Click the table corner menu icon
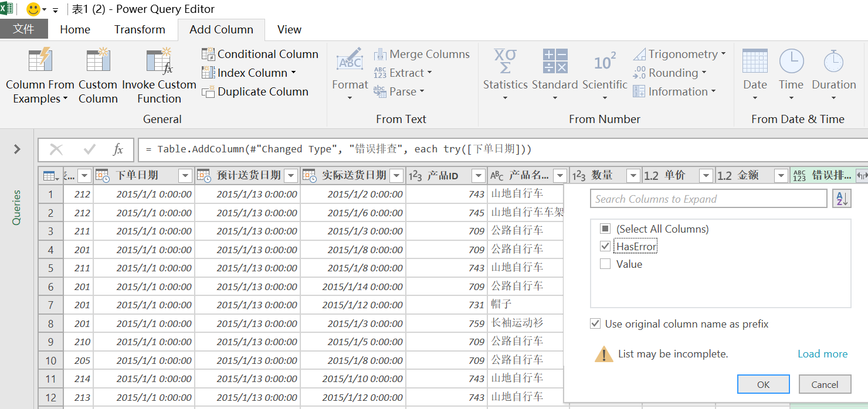Screen dimensions: 868x409 coord(50,175)
